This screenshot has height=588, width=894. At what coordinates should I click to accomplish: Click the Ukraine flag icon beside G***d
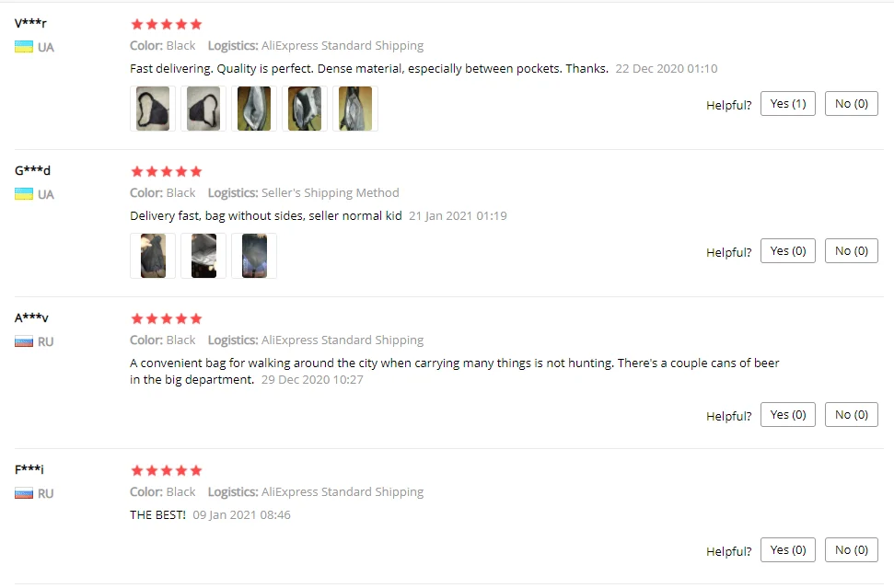click(x=23, y=194)
